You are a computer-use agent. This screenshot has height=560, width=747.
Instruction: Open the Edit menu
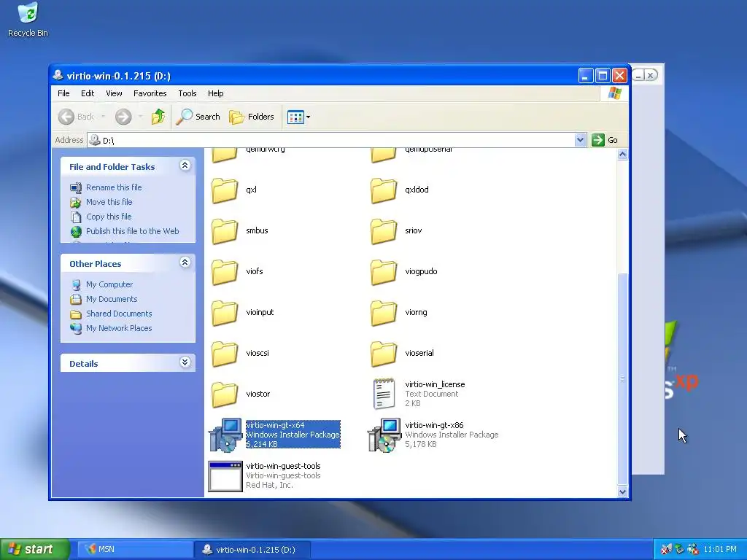click(88, 93)
